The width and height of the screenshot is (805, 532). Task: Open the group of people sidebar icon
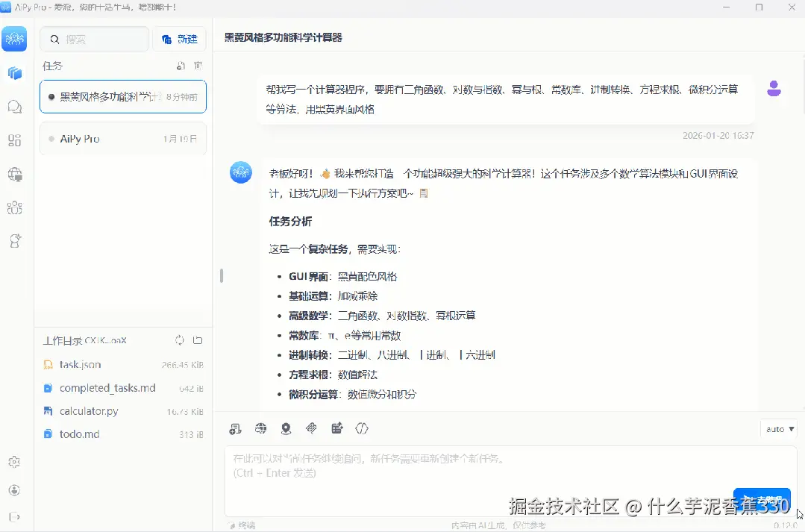pyautogui.click(x=15, y=207)
